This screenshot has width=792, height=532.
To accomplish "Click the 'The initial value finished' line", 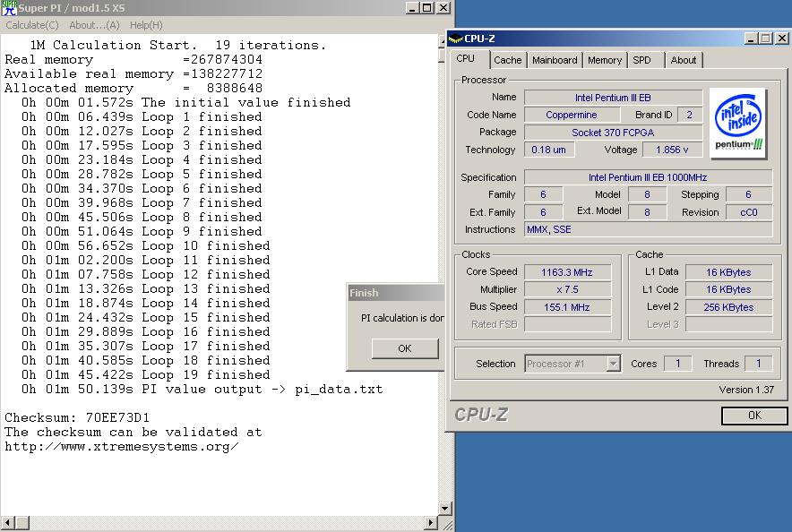I will pos(186,102).
